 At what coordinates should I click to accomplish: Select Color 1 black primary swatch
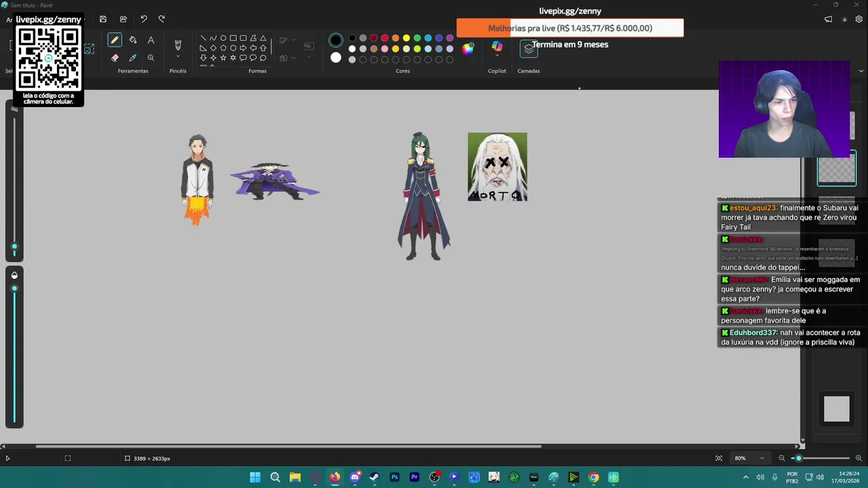pos(336,40)
